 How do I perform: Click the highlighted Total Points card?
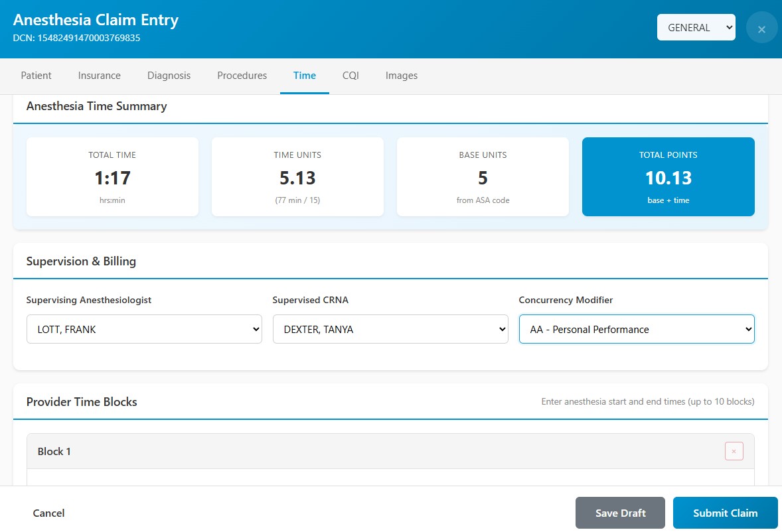pyautogui.click(x=668, y=176)
